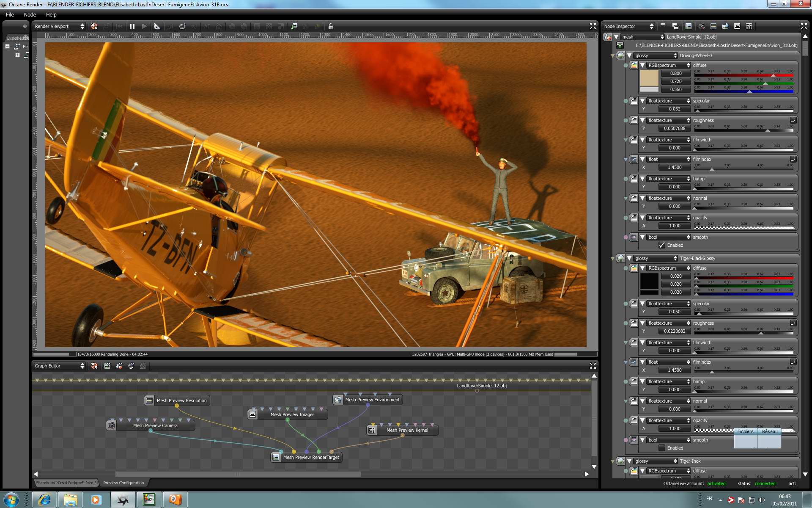Viewport: 812px width, 508px height.
Task: Click camera icon in Node Inspector toolbar
Action: click(701, 26)
